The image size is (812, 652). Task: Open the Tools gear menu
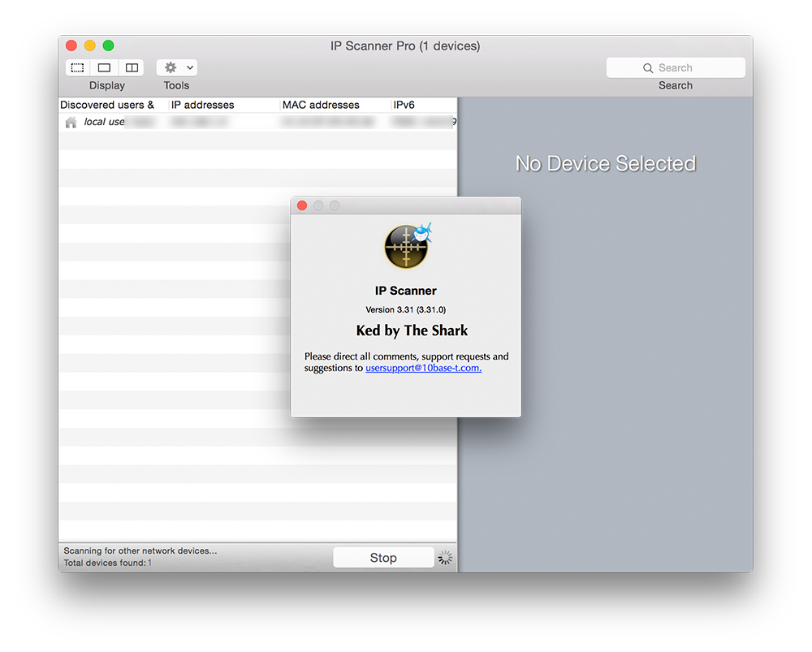pos(176,68)
